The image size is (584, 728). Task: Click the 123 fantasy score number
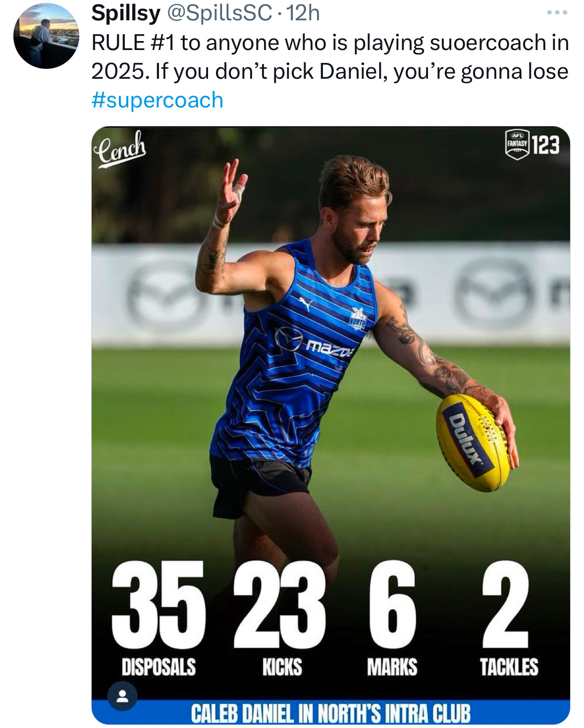(546, 145)
